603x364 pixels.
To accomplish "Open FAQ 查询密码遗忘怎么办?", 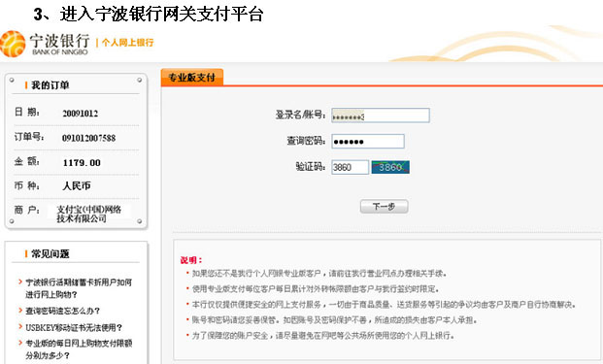I will point(63,311).
